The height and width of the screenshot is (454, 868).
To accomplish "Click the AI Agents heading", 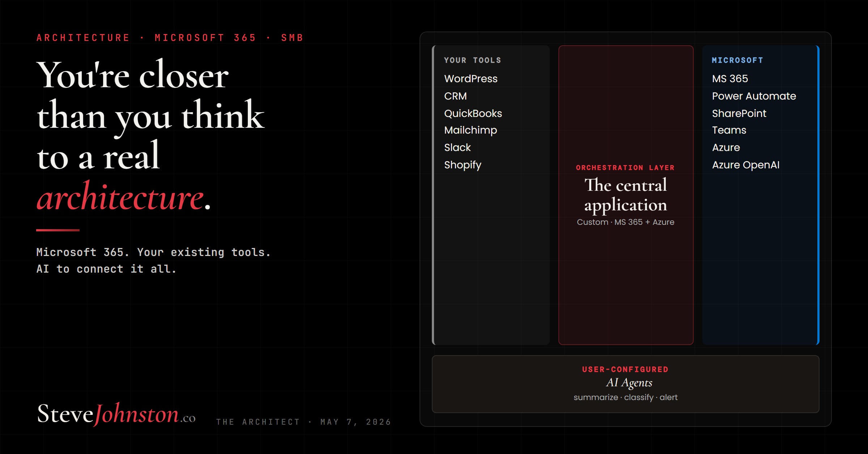I will (x=629, y=383).
